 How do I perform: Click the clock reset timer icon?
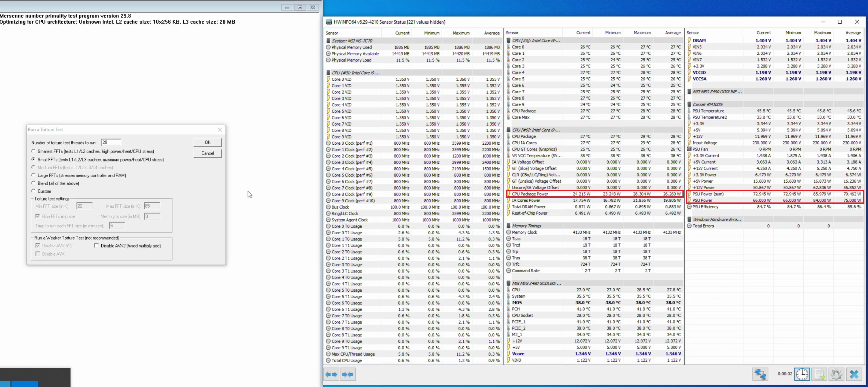(802, 374)
